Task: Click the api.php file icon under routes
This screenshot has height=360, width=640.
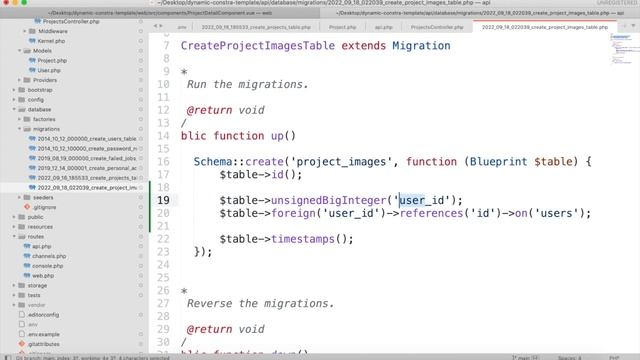Action: point(27,246)
